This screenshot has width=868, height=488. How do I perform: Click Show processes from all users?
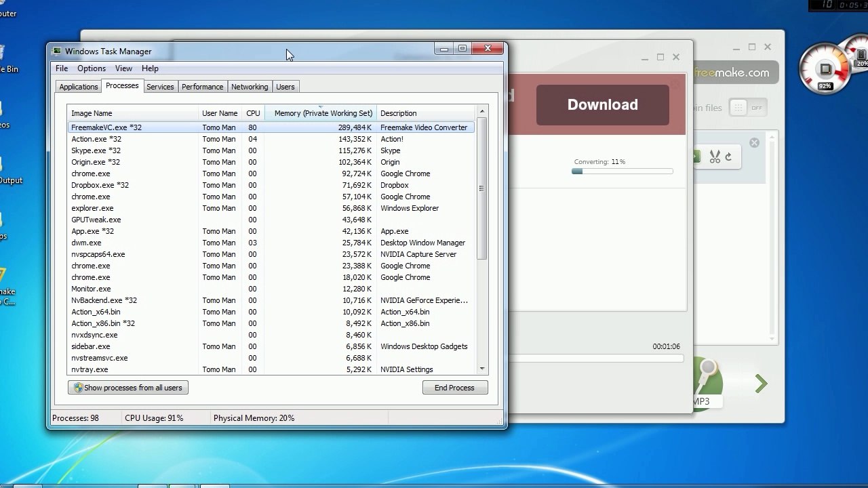128,388
